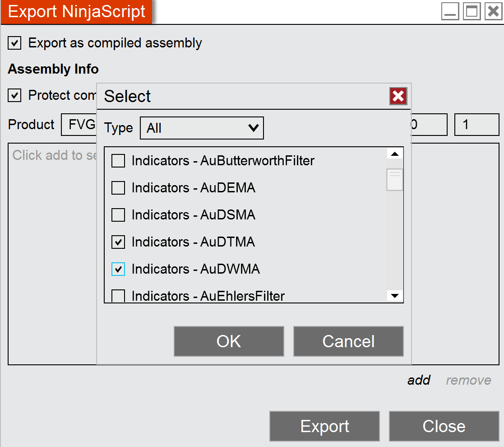Select the AuDEMA indicator label text
504x447 pixels.
(x=194, y=188)
